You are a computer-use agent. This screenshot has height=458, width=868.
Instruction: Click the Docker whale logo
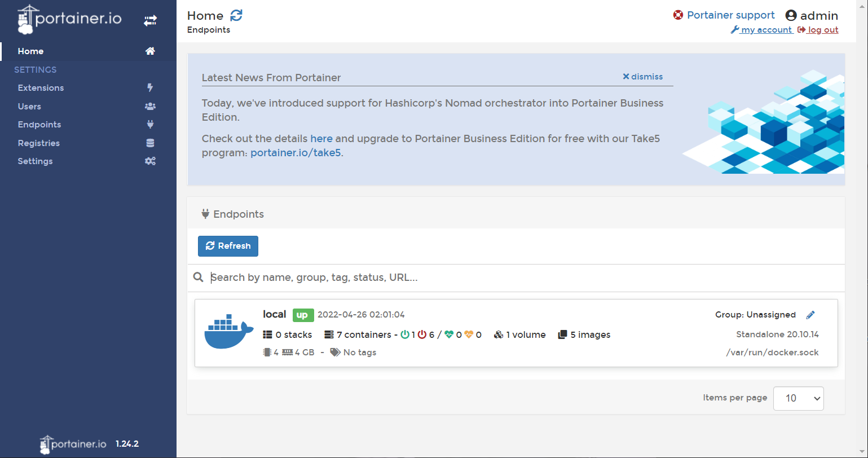[225, 332]
